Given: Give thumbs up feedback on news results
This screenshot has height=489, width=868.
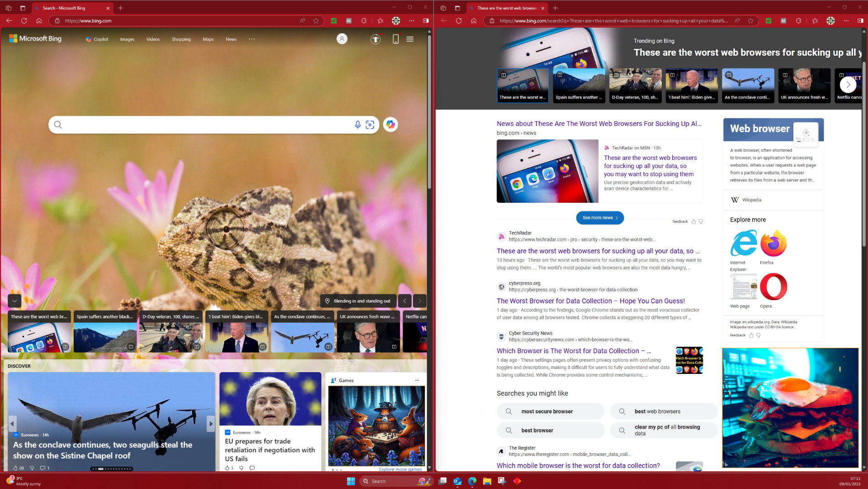Looking at the screenshot, I should point(693,221).
